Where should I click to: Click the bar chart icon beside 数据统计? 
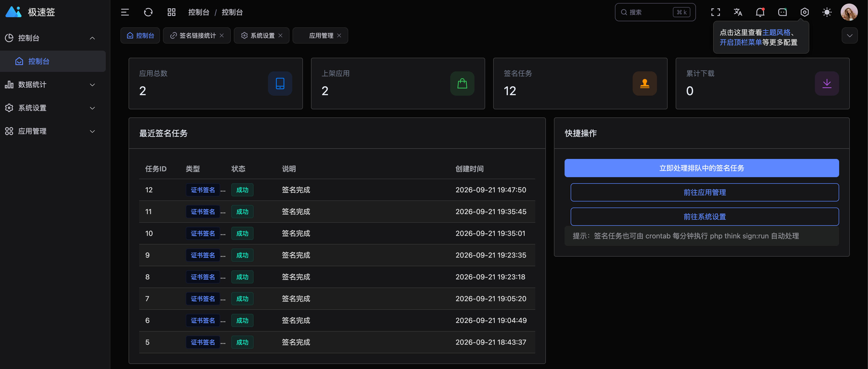point(9,85)
